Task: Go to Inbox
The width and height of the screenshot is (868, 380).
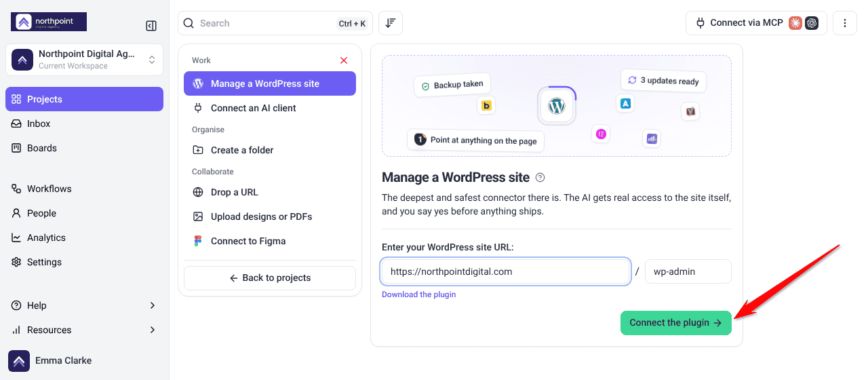Action: [x=84, y=123]
